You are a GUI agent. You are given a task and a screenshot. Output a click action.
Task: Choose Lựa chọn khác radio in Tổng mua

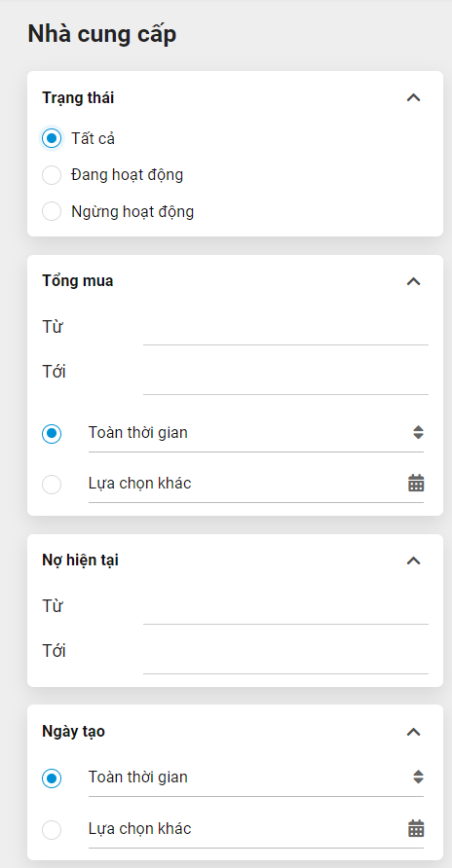click(52, 485)
